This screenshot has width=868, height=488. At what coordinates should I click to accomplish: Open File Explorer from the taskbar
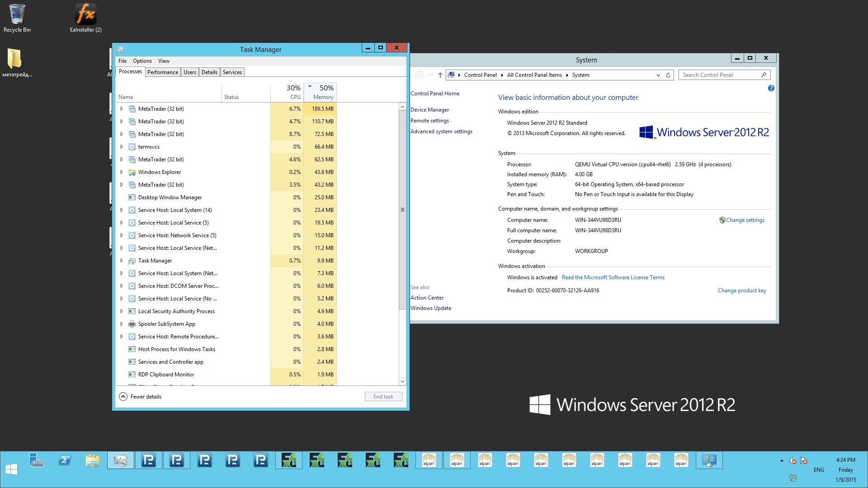[x=93, y=460]
